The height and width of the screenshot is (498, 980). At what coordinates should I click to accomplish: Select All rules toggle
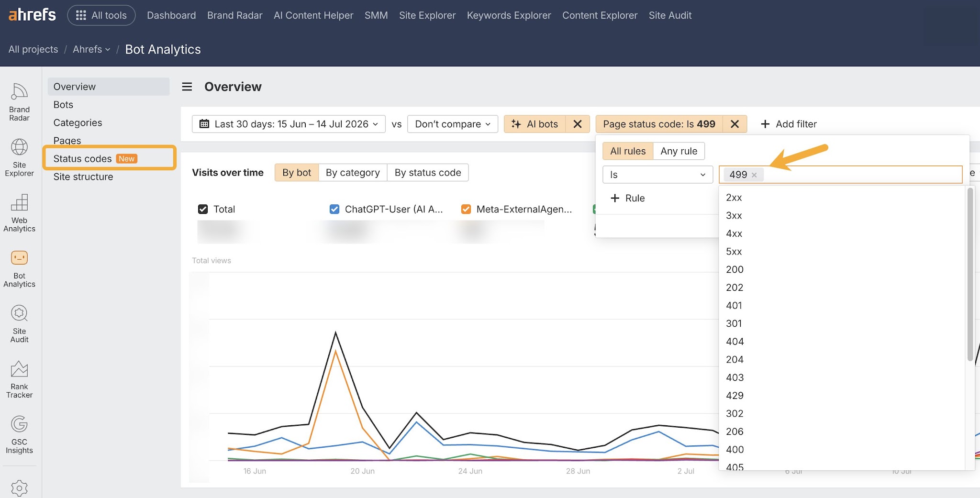pyautogui.click(x=628, y=151)
